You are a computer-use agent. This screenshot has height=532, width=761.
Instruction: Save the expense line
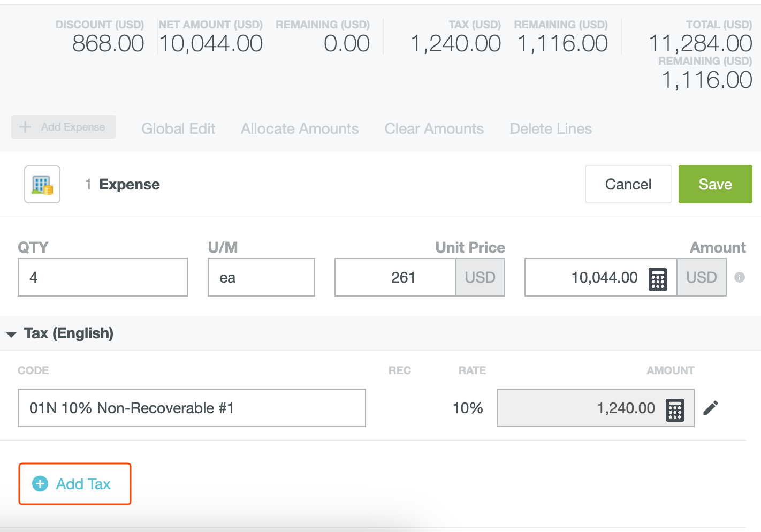[x=715, y=184]
